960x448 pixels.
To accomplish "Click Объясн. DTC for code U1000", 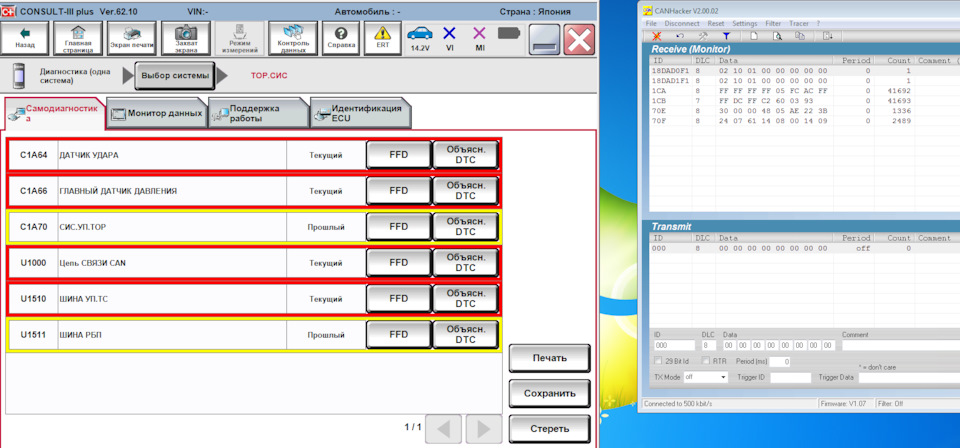I will click(x=465, y=263).
